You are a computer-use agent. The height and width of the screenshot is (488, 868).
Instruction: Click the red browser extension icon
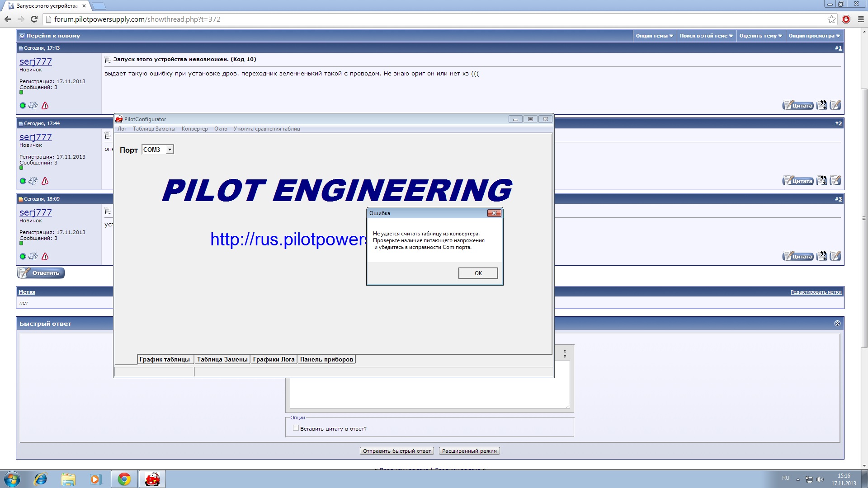click(846, 19)
